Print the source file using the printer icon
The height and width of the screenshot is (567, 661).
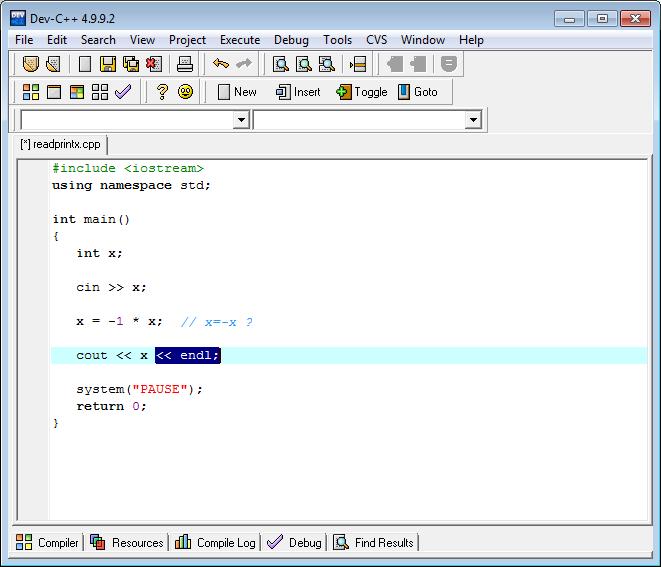185,64
